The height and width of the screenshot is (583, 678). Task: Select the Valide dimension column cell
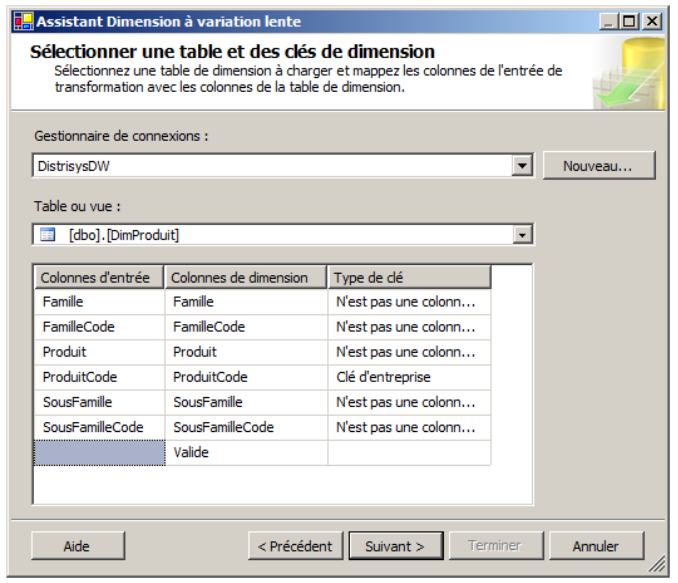[246, 453]
